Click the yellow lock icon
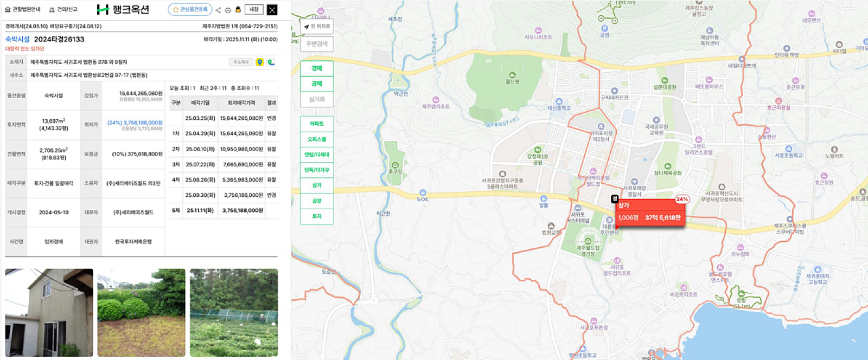868x360 pixels. (238, 10)
